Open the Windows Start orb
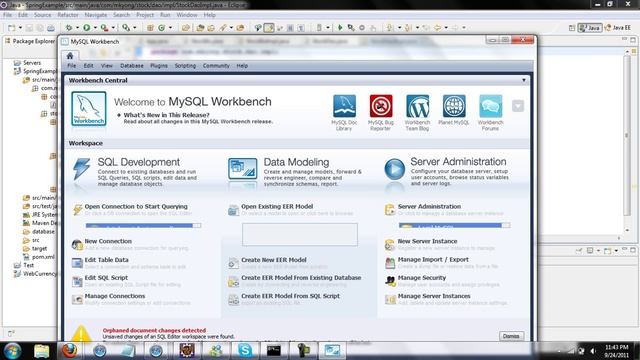640x360 pixels. coord(12,350)
